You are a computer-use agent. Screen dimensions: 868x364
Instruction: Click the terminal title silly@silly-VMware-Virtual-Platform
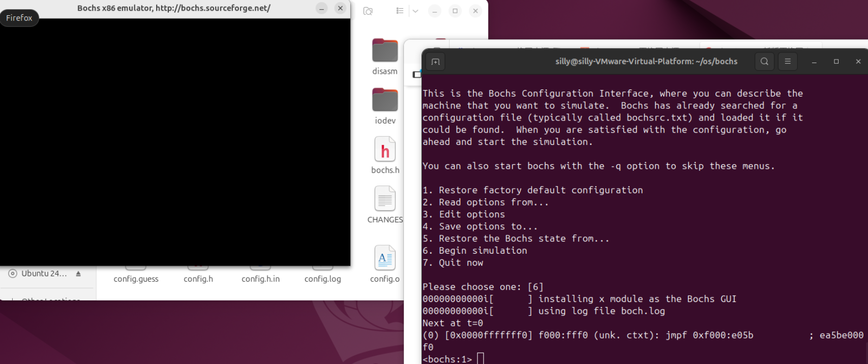point(646,62)
